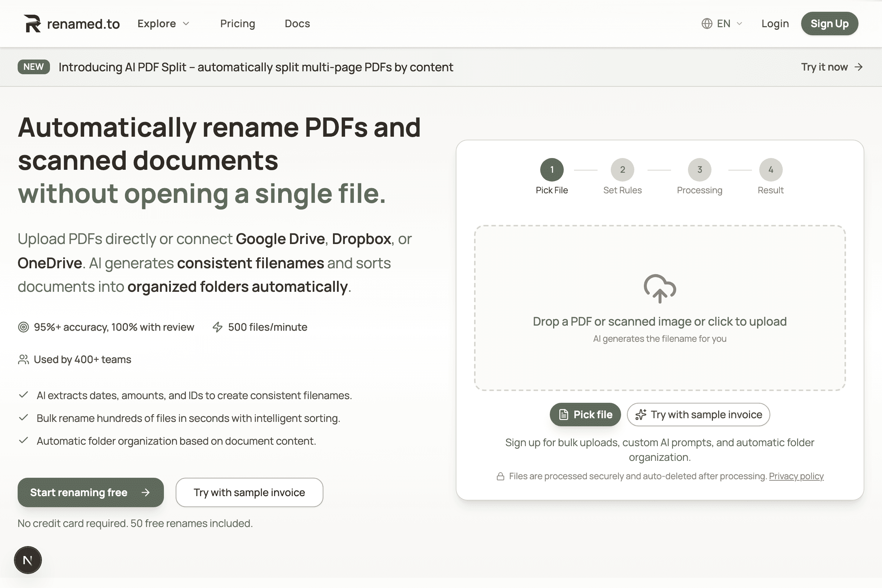The height and width of the screenshot is (588, 882).
Task: Click the lightning bolt next to 500 files/minute
Action: click(218, 327)
